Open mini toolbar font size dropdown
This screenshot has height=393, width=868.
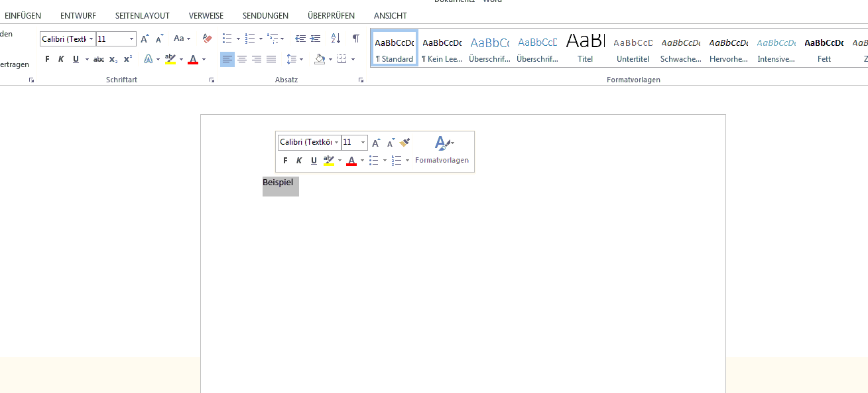(363, 142)
